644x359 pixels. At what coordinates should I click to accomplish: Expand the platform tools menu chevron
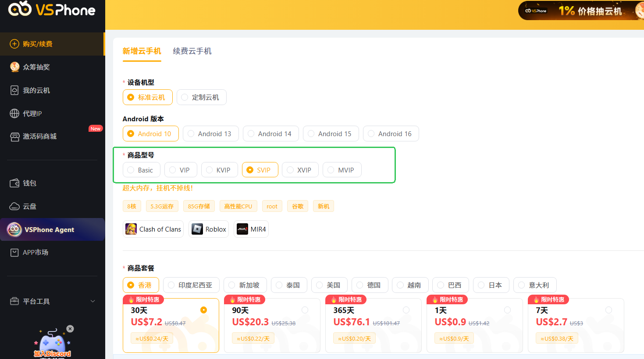click(x=93, y=301)
